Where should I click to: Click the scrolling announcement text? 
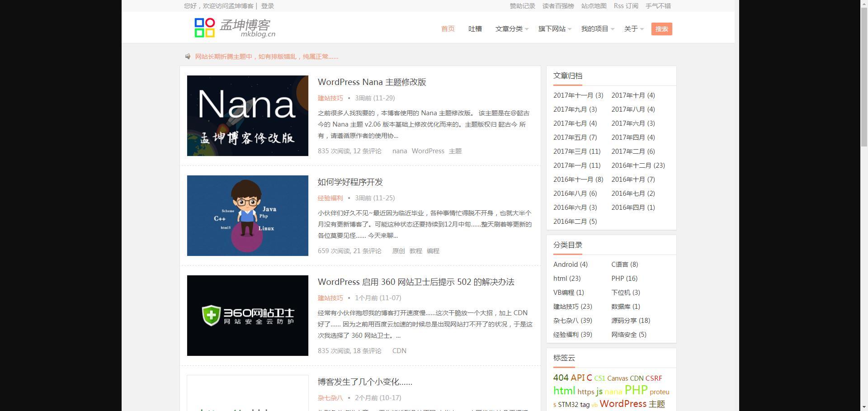266,57
